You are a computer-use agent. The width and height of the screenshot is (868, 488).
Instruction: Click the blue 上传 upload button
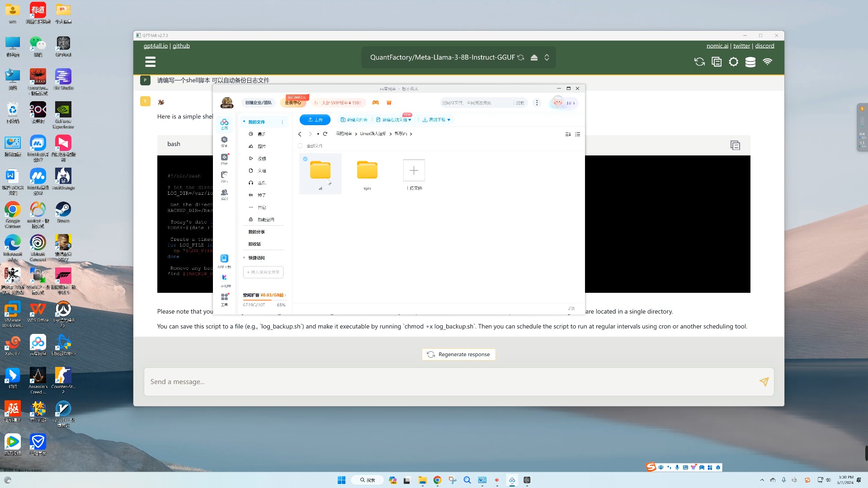(315, 120)
